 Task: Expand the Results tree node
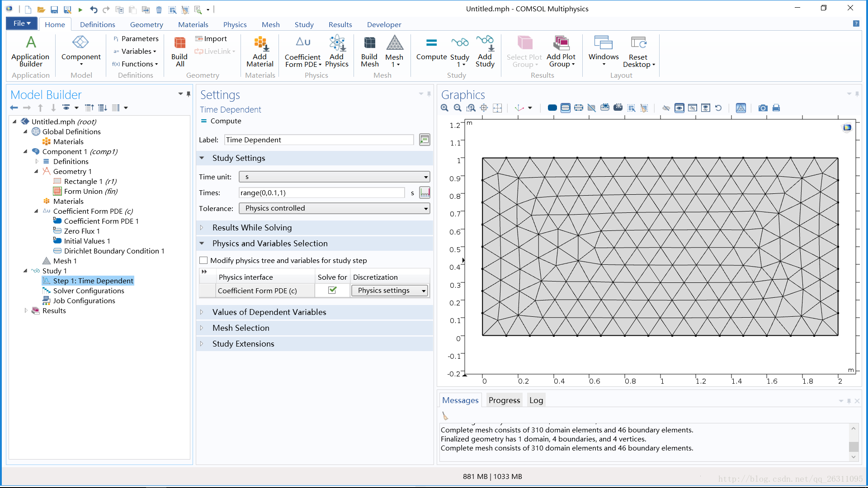pyautogui.click(x=26, y=310)
